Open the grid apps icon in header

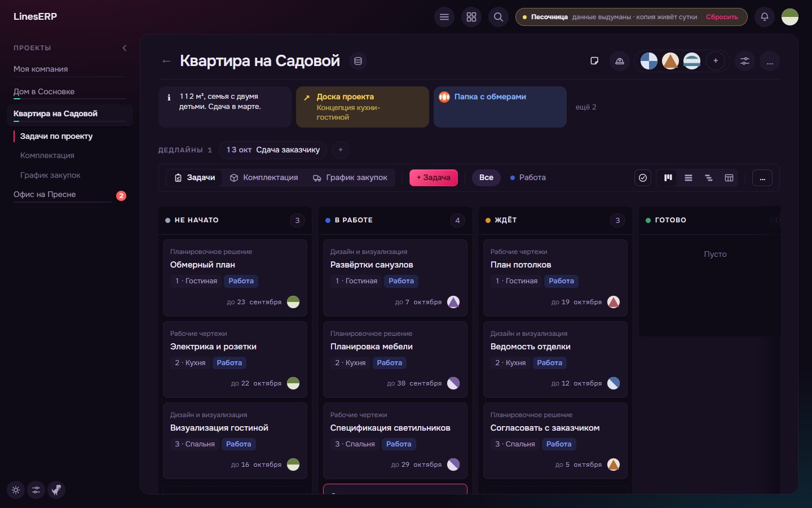(471, 17)
